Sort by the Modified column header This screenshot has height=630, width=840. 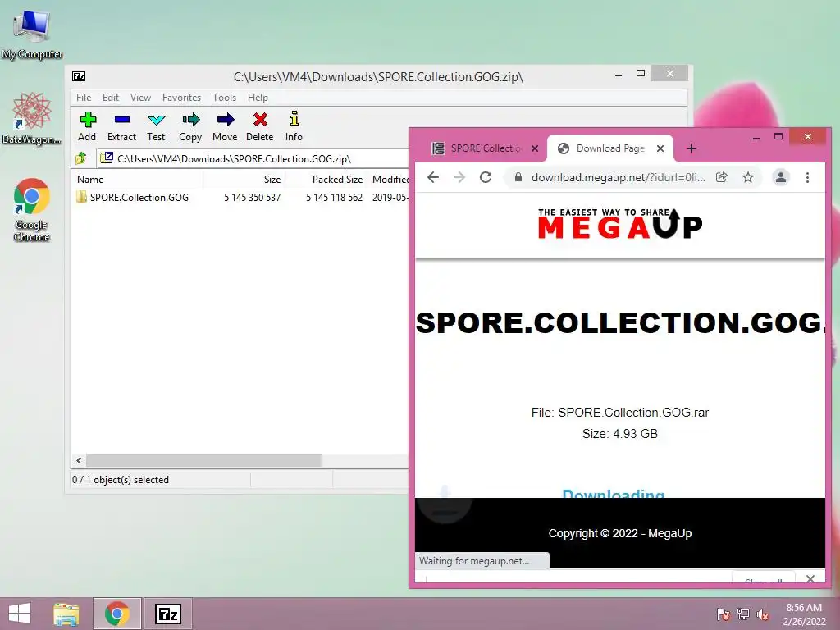click(x=390, y=180)
